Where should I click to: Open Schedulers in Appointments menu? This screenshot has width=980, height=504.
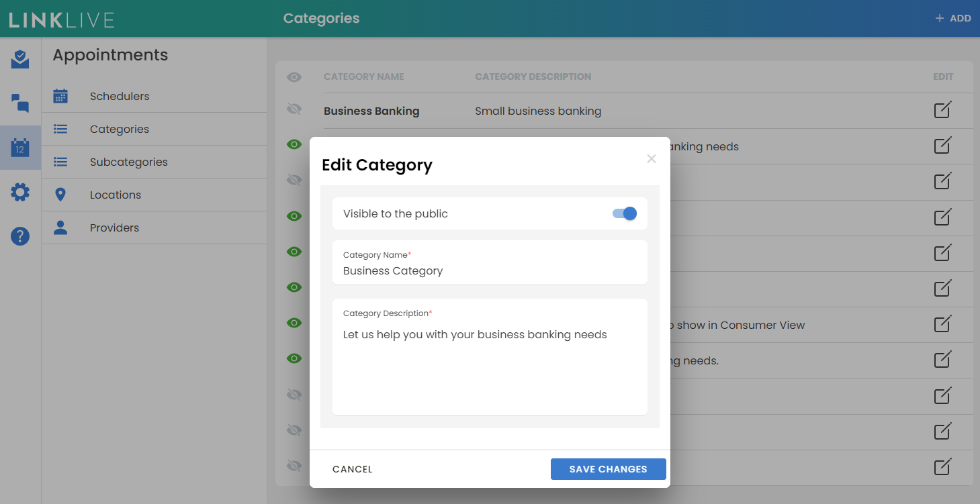point(120,96)
